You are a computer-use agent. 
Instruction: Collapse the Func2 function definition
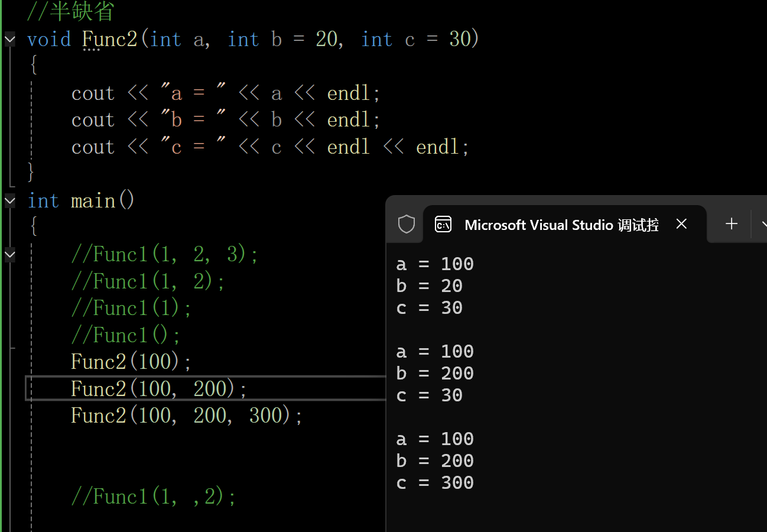(x=9, y=40)
